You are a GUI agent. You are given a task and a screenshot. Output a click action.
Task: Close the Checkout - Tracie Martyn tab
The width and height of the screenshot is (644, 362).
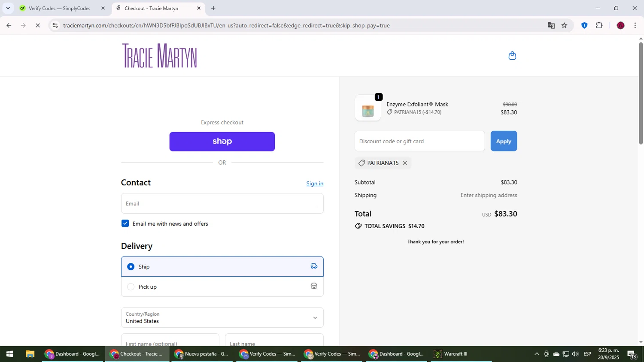click(x=199, y=8)
